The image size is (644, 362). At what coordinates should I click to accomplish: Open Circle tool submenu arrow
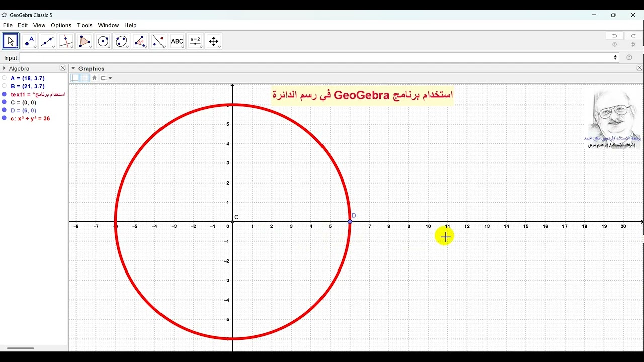[x=109, y=47]
